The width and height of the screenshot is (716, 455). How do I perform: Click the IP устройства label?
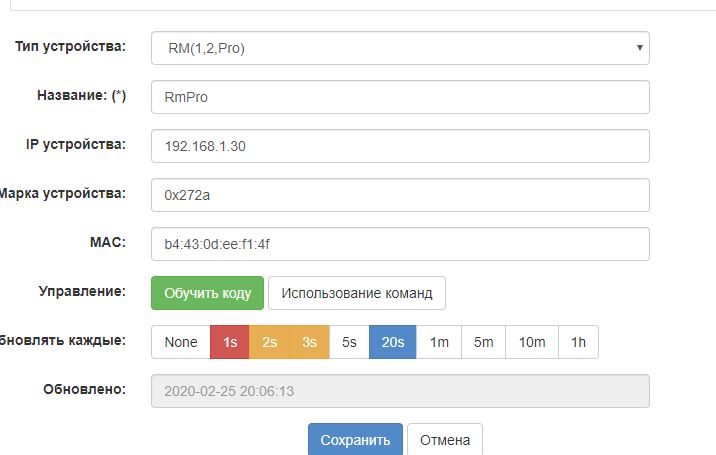tap(76, 144)
